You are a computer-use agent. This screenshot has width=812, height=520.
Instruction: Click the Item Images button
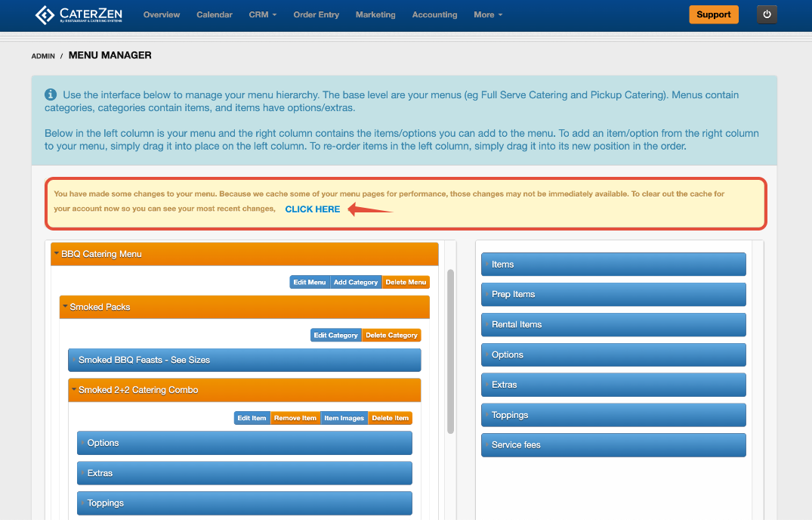coord(344,418)
